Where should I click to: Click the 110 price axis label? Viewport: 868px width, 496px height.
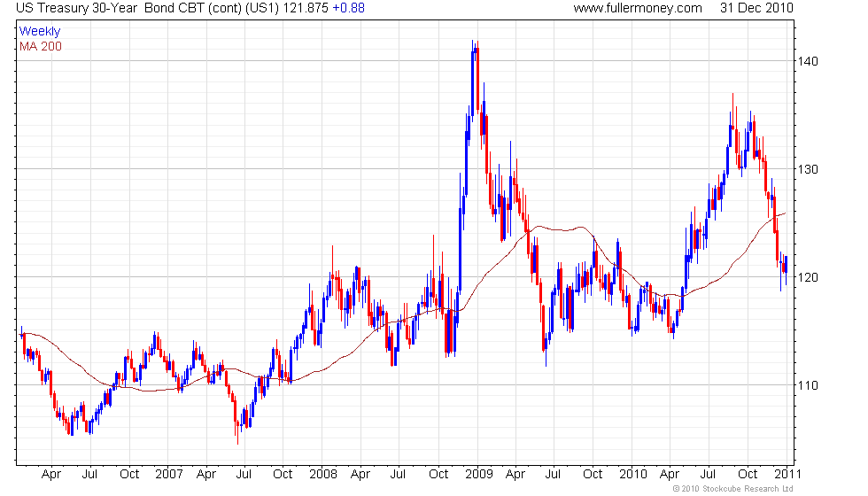tap(808, 385)
